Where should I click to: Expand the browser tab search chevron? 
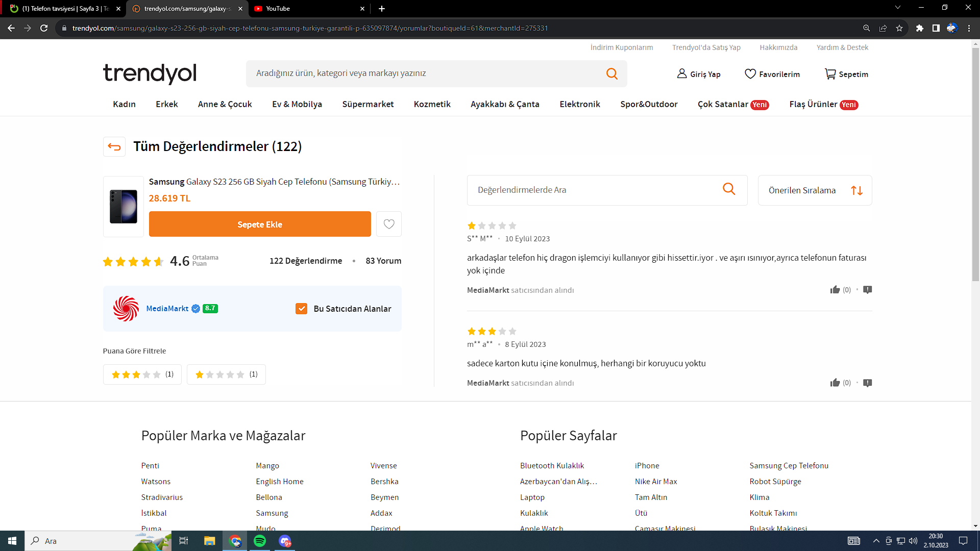(897, 8)
